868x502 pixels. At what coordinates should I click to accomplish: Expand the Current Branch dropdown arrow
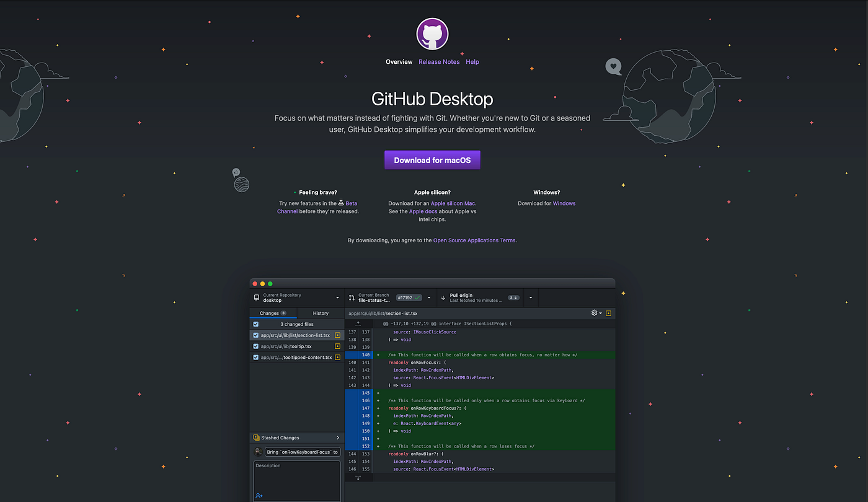pyautogui.click(x=428, y=297)
